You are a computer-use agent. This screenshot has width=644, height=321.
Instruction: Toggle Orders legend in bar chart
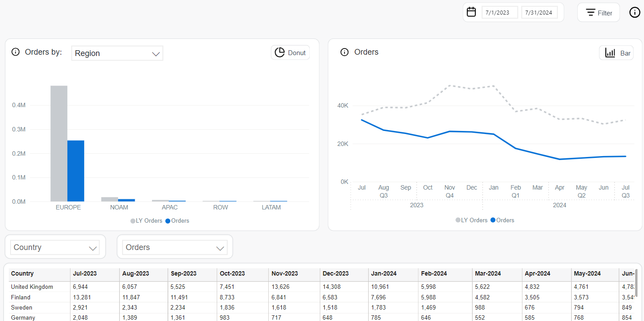(x=178, y=220)
